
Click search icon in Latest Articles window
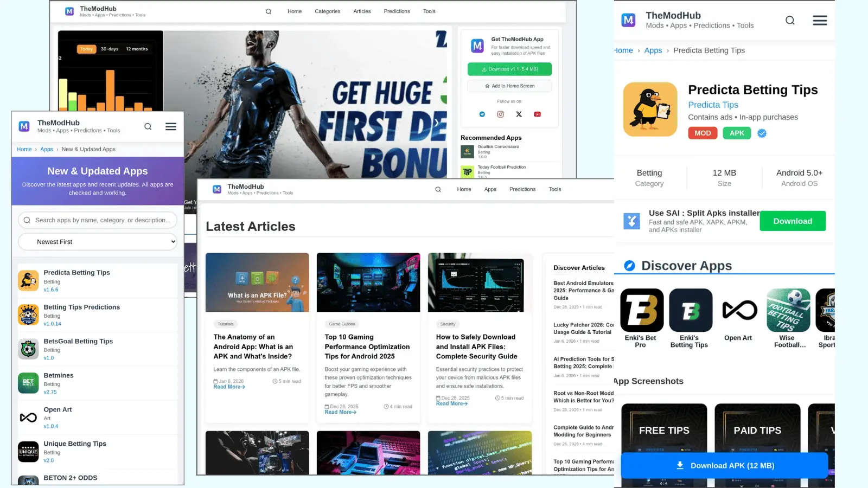pyautogui.click(x=438, y=189)
